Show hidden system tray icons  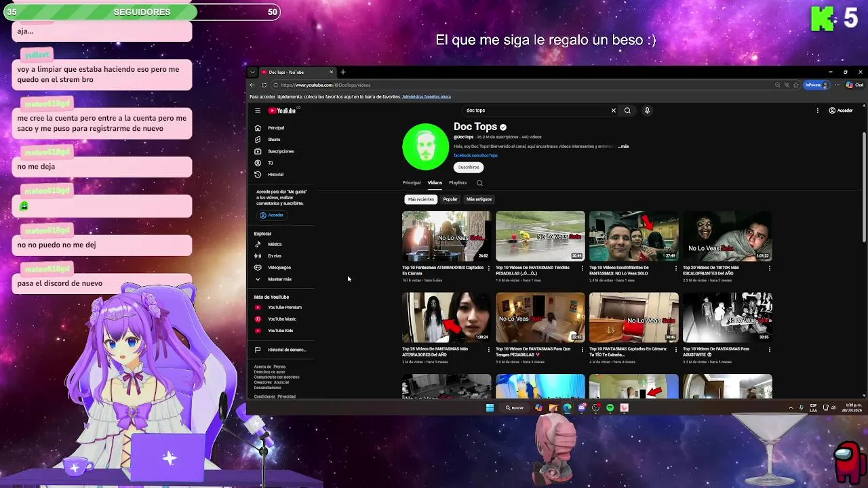point(791,407)
